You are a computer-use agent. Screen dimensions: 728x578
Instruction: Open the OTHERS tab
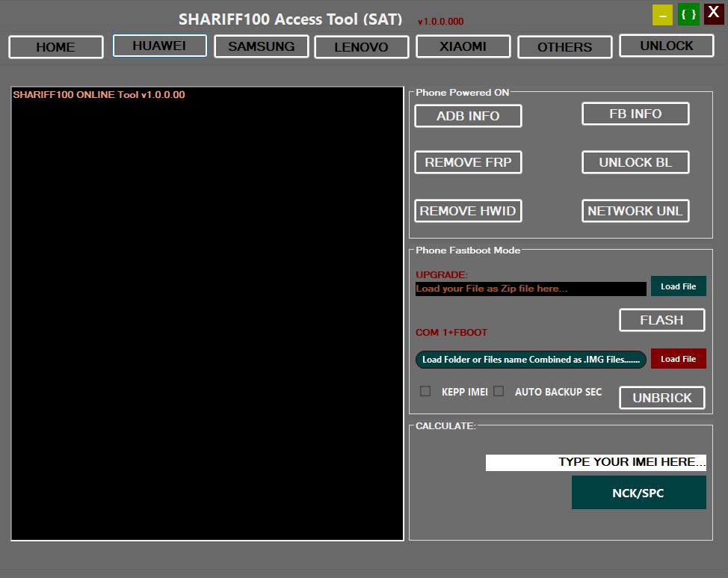click(x=564, y=46)
